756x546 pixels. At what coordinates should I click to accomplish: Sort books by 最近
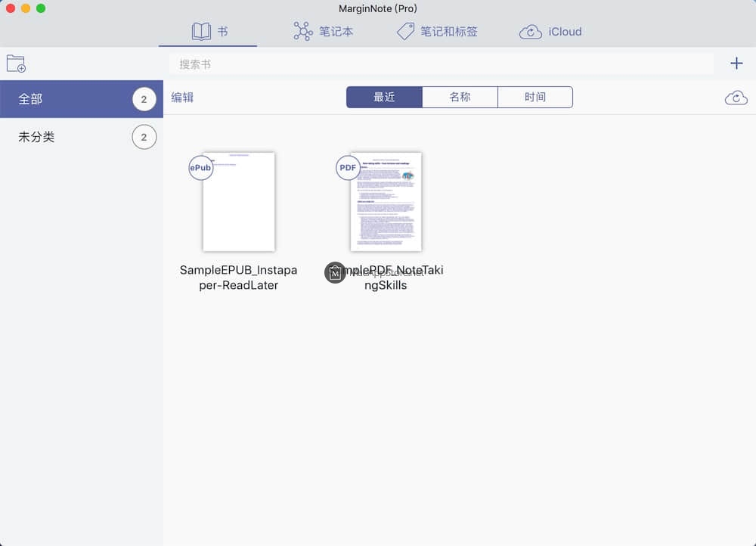(384, 98)
